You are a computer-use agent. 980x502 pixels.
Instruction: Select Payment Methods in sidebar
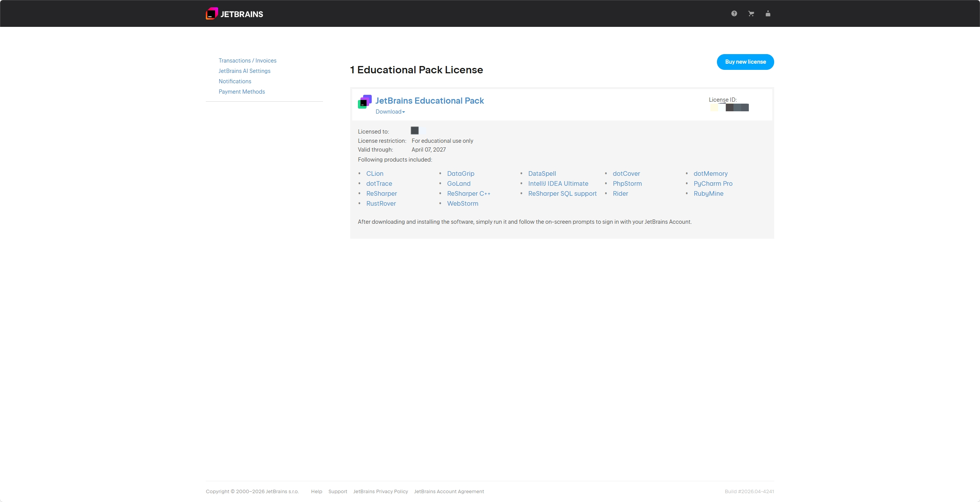(242, 92)
